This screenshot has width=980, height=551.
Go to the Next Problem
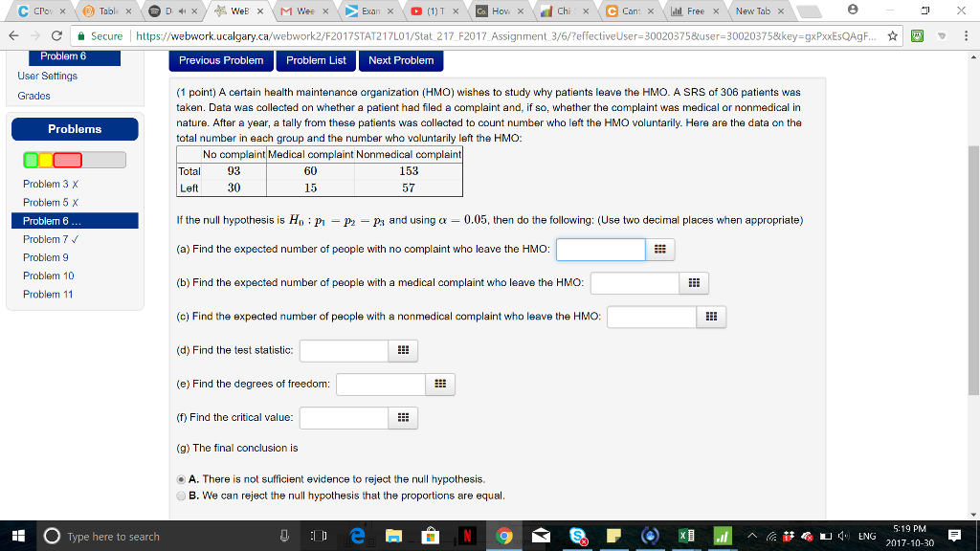click(x=401, y=60)
